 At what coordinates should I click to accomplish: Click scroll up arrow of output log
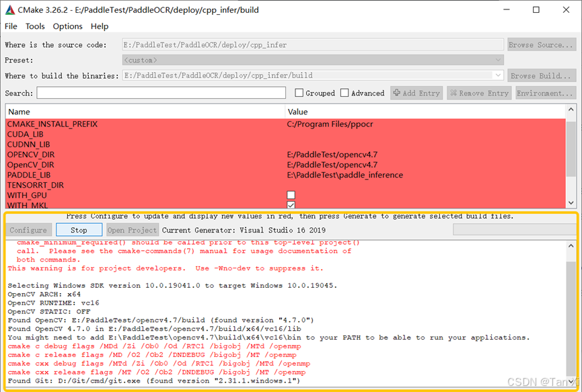(x=571, y=246)
